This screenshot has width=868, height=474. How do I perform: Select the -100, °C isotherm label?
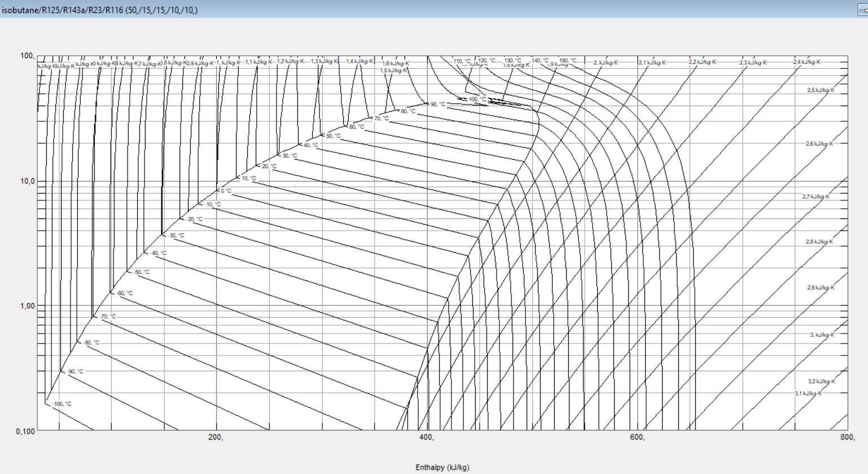[x=62, y=404]
